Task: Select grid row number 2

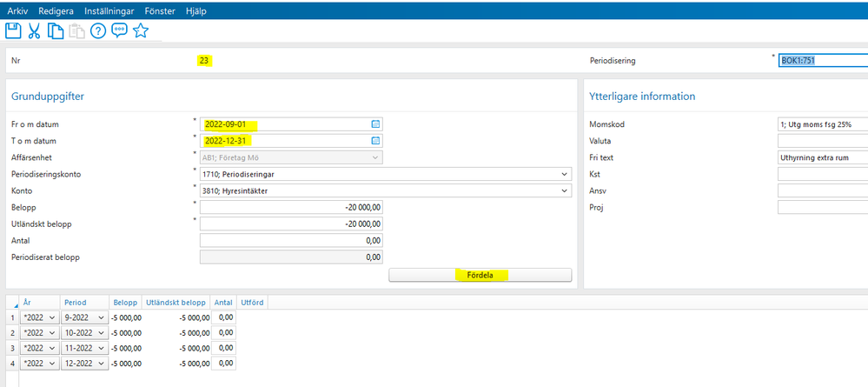Action: click(12, 333)
